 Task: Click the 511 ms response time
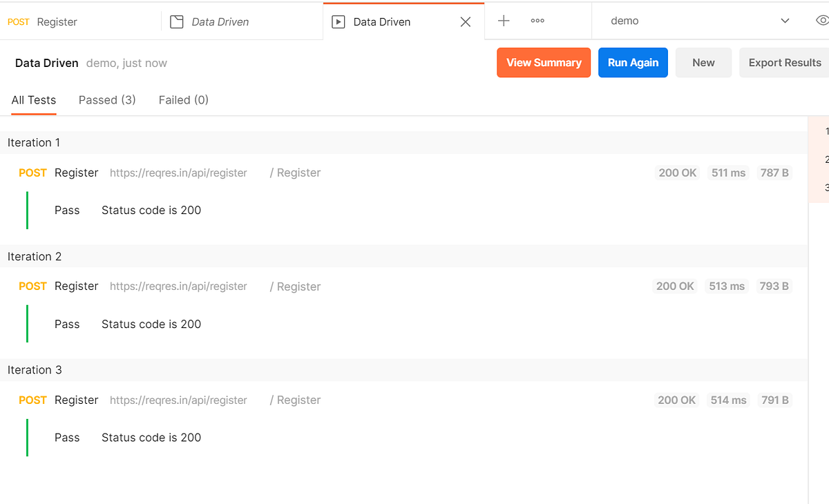click(x=729, y=173)
